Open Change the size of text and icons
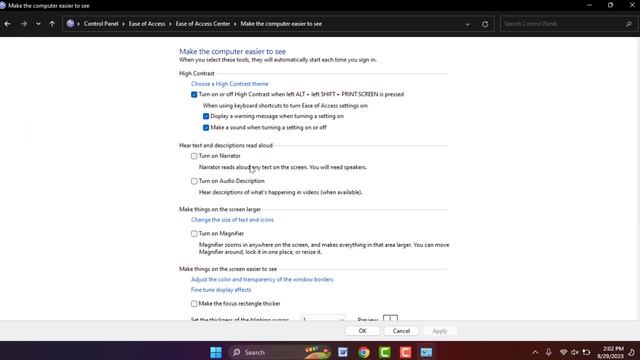The width and height of the screenshot is (640, 360). (x=232, y=220)
